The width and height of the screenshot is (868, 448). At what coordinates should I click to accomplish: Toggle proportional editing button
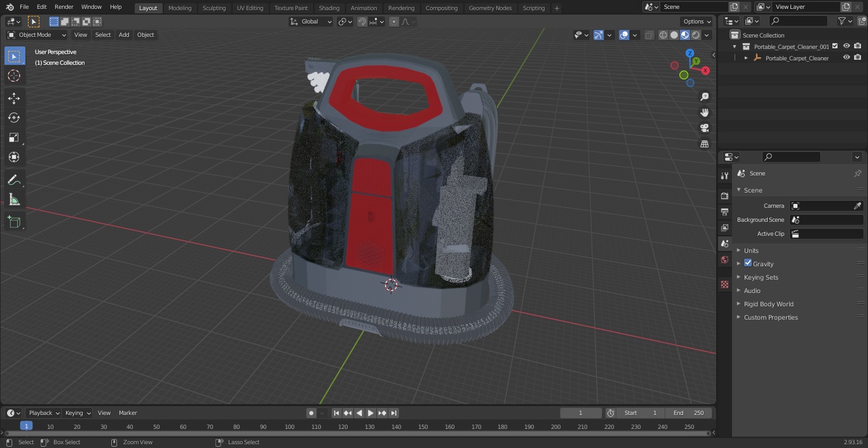pos(394,22)
